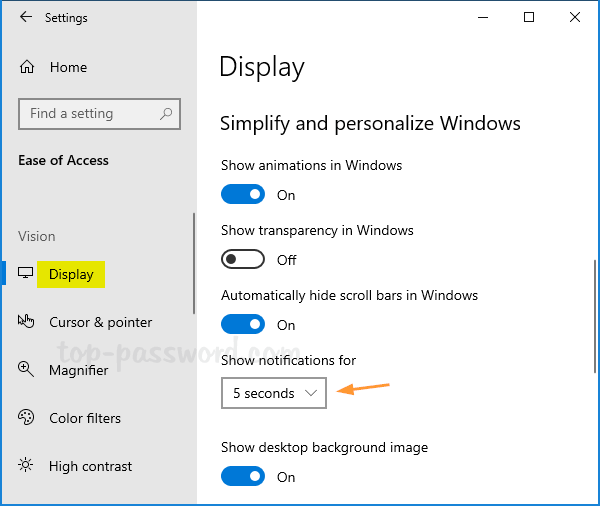
Task: Click the Display monitor icon in sidebar
Action: [26, 274]
